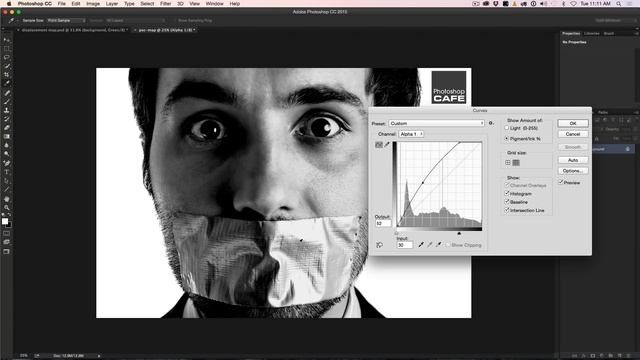Select the Blur tool
The height and width of the screenshot is (360, 640).
7,145
